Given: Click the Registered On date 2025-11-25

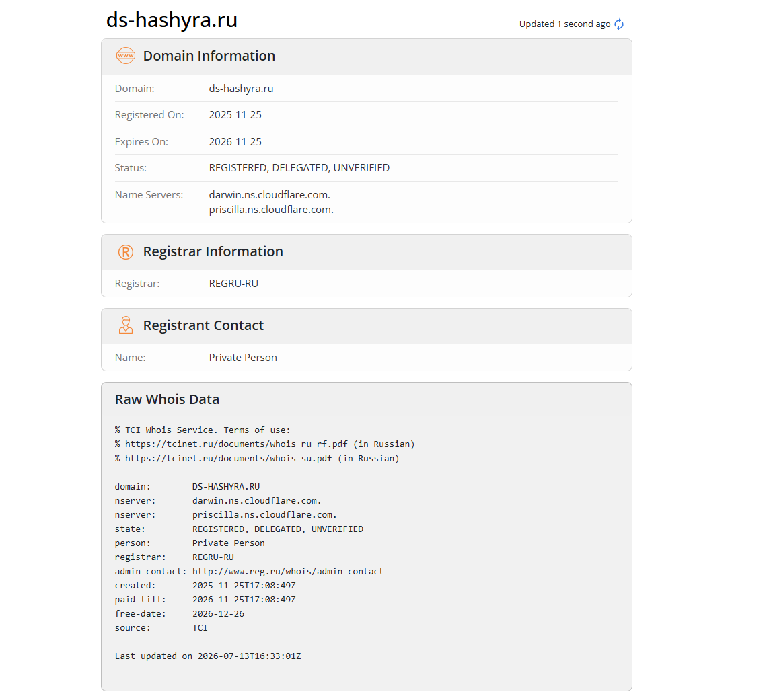Looking at the screenshot, I should coord(235,115).
